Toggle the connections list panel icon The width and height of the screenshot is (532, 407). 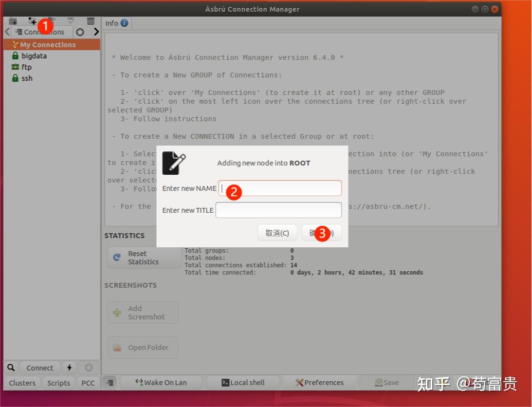[110, 383]
